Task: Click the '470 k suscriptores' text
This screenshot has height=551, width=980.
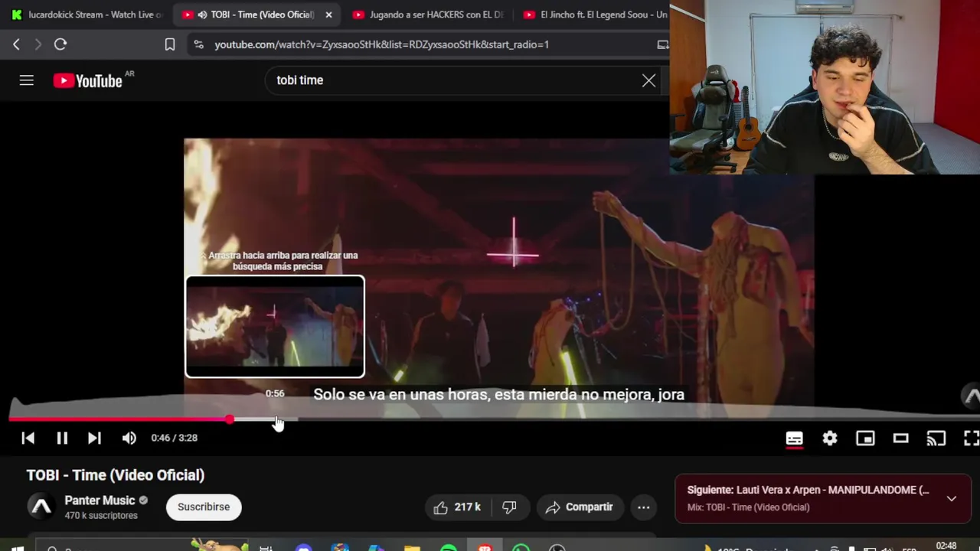Action: 101,516
